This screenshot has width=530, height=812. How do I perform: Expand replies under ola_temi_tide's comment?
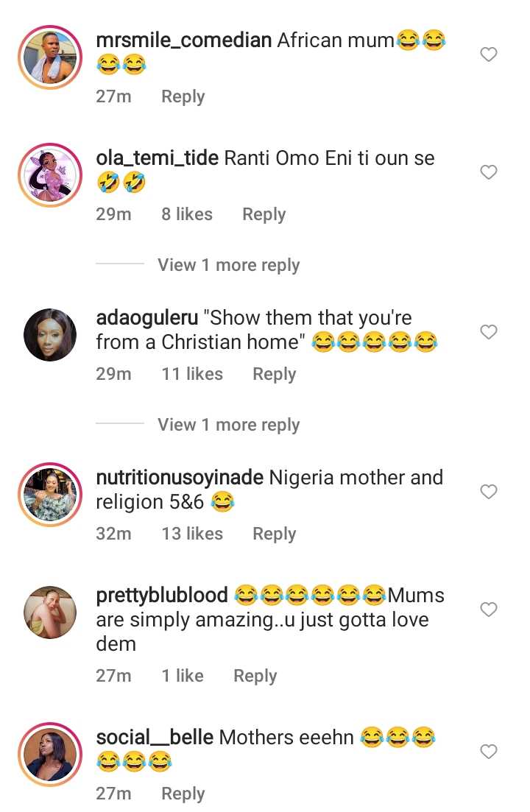[228, 265]
